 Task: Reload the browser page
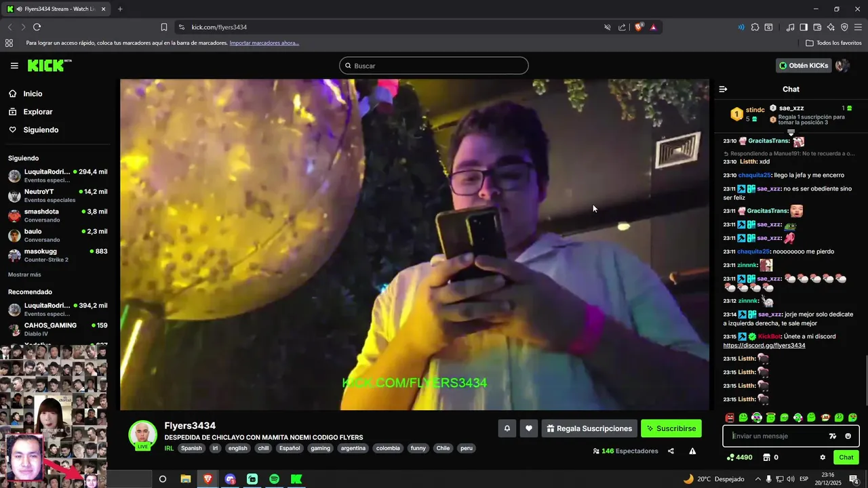pos(37,27)
